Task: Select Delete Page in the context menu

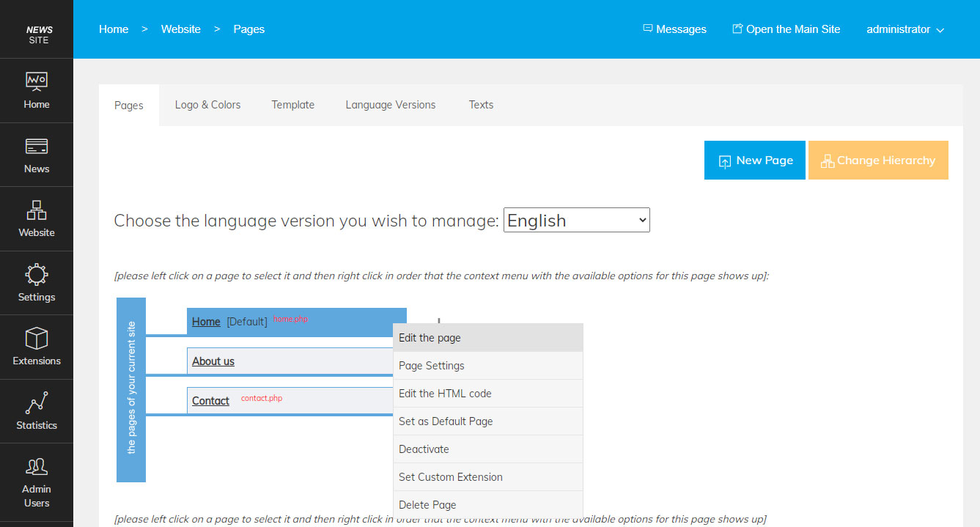Action: pyautogui.click(x=427, y=504)
